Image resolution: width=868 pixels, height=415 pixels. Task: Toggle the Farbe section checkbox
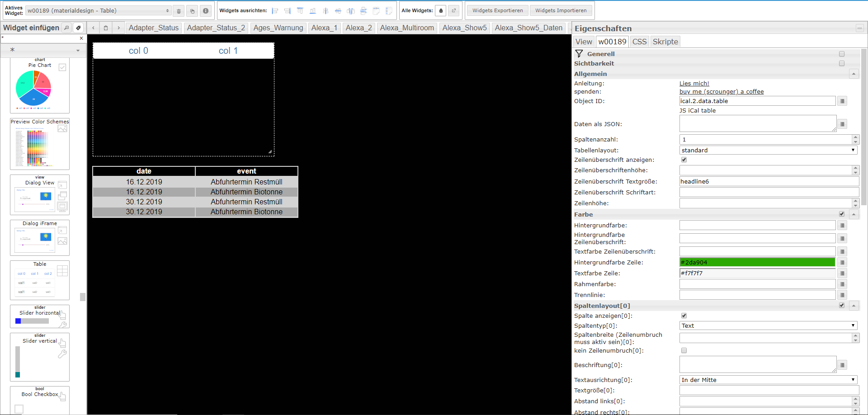coord(842,214)
